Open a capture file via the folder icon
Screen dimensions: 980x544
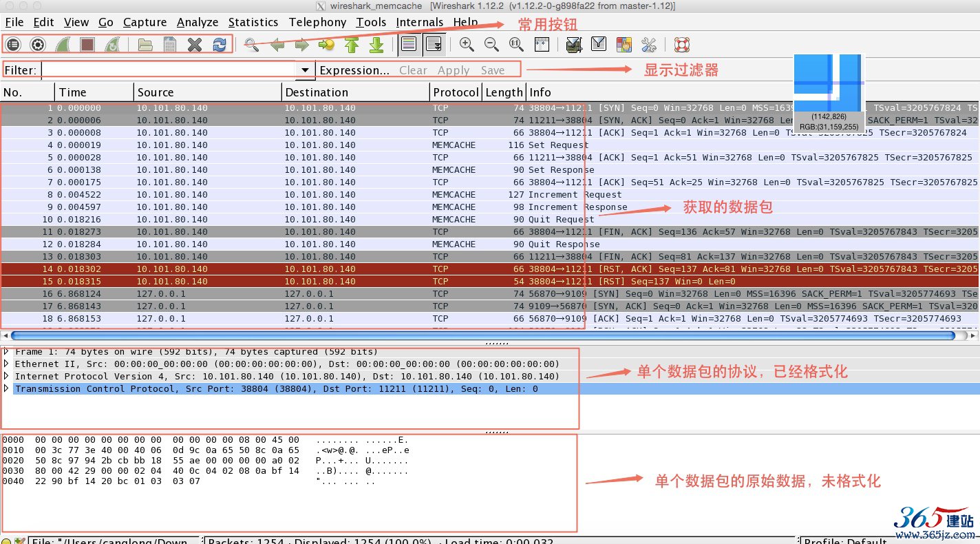point(145,45)
